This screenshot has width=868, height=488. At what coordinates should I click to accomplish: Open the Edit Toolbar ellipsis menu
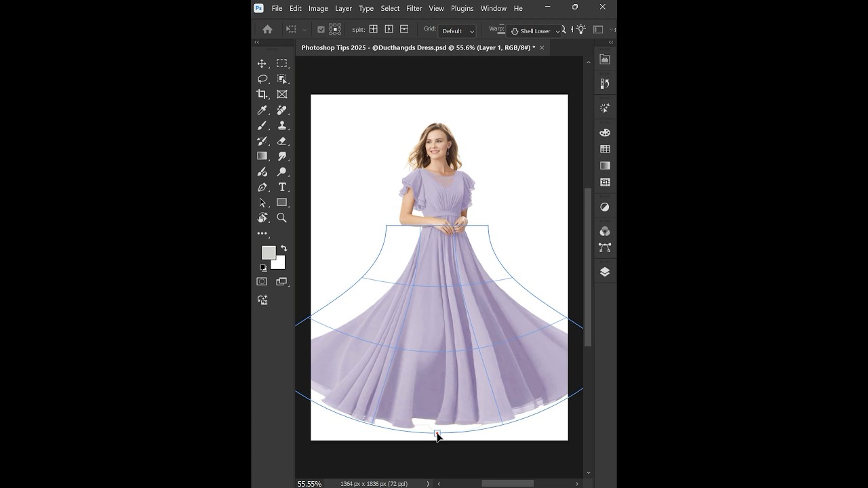click(262, 233)
